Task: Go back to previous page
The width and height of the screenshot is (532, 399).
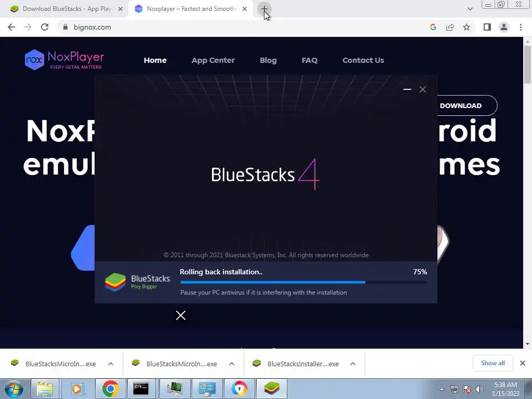Action: pyautogui.click(x=11, y=27)
